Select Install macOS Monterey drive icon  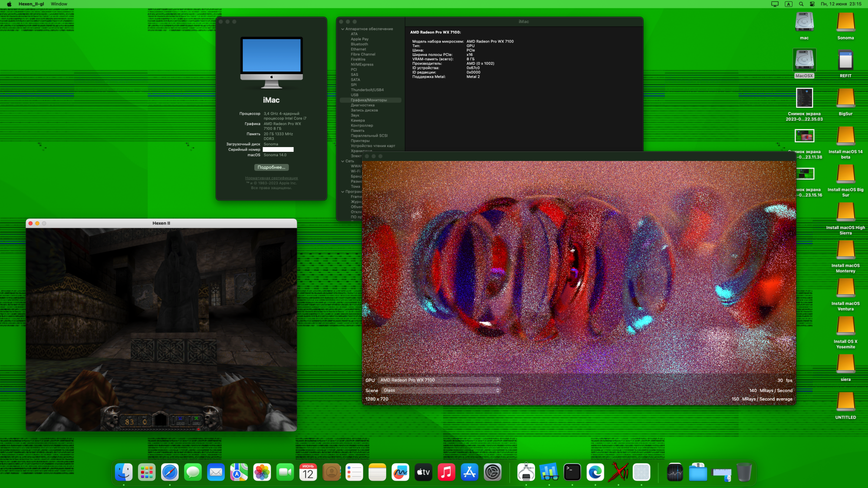(845, 250)
